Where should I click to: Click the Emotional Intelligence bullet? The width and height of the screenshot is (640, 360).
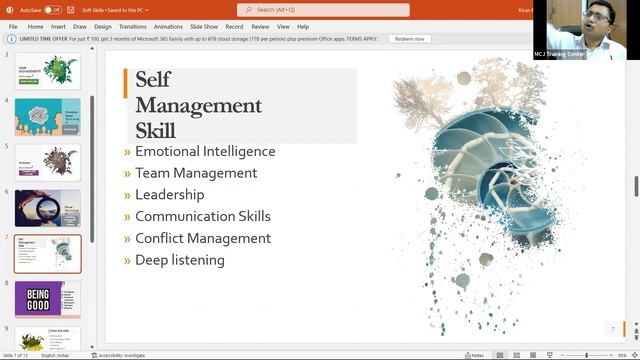205,151
